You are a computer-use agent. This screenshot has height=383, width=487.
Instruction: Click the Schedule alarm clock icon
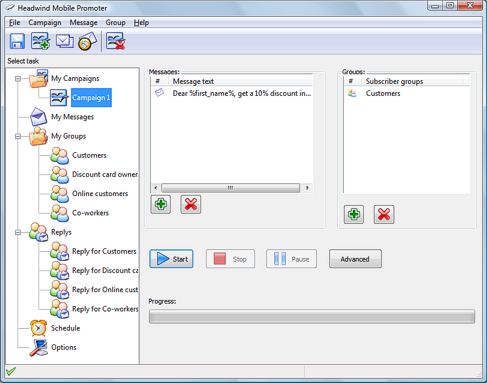pos(39,328)
